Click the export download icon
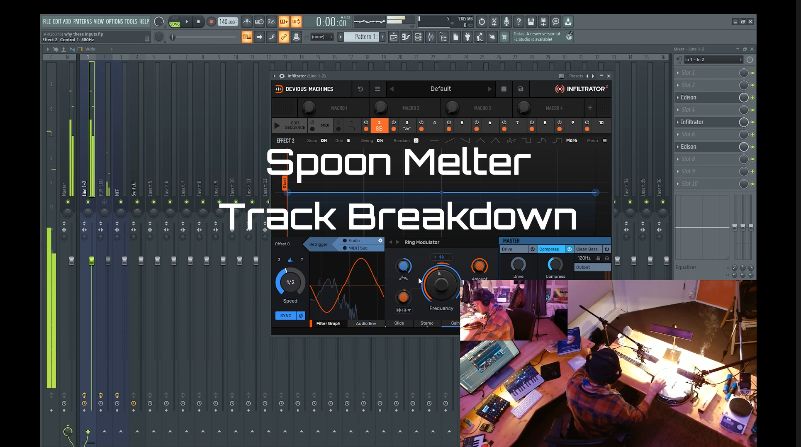 coord(568,21)
